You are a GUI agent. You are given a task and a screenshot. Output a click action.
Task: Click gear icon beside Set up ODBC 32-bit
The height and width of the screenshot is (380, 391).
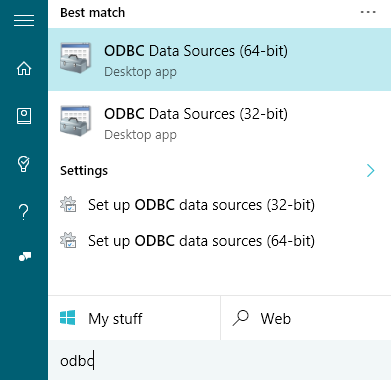point(68,204)
